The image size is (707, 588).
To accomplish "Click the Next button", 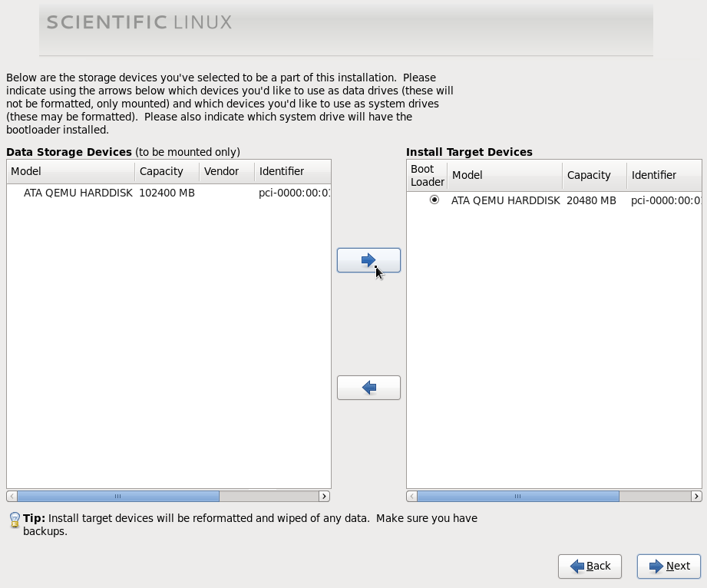I will coord(669,566).
